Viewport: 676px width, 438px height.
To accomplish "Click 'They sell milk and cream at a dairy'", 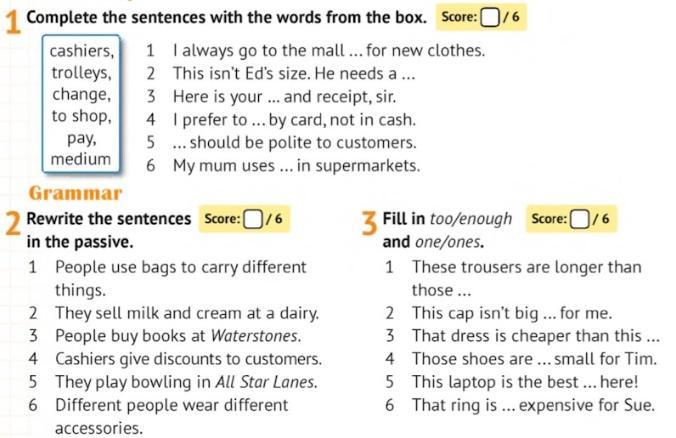I will tap(187, 313).
